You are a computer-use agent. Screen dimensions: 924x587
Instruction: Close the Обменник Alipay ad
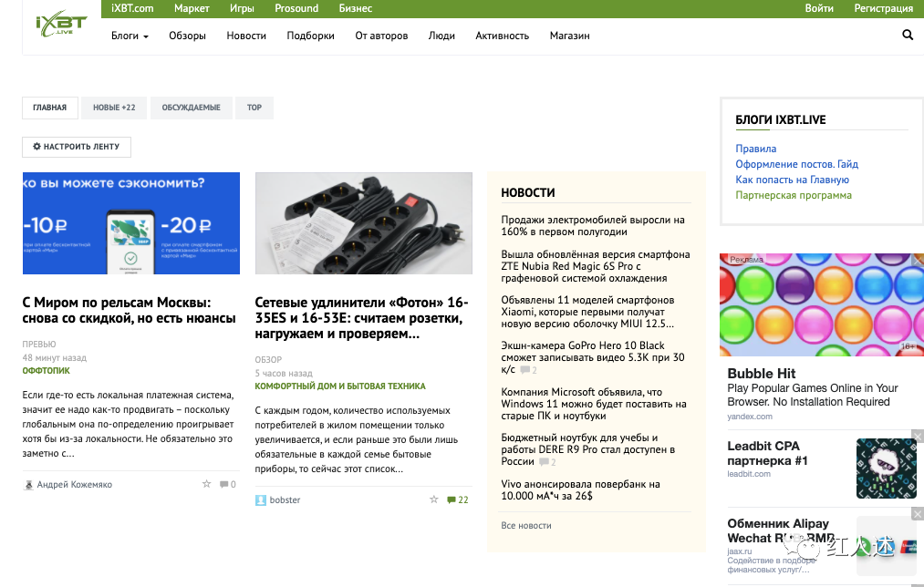coord(918,514)
